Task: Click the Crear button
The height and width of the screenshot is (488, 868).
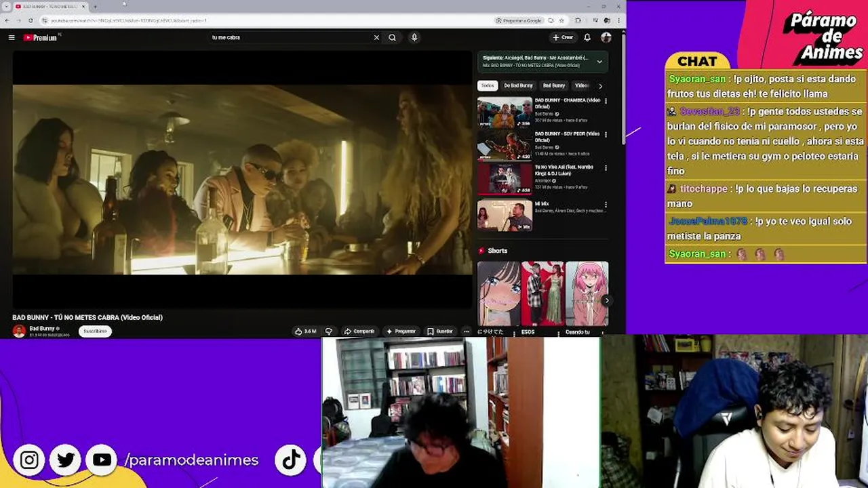Action: click(x=563, y=37)
